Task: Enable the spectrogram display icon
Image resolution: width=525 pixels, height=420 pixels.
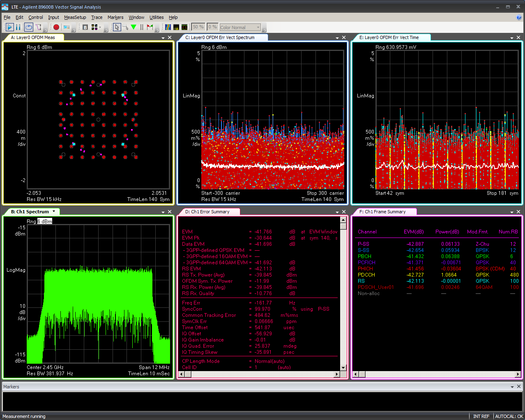Action: [x=168, y=27]
